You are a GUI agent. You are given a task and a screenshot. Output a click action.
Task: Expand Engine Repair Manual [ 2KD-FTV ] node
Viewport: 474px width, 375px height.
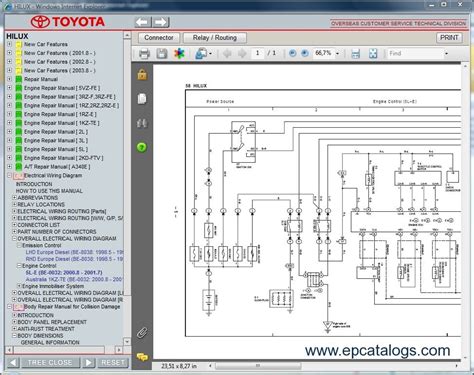(x=9, y=158)
